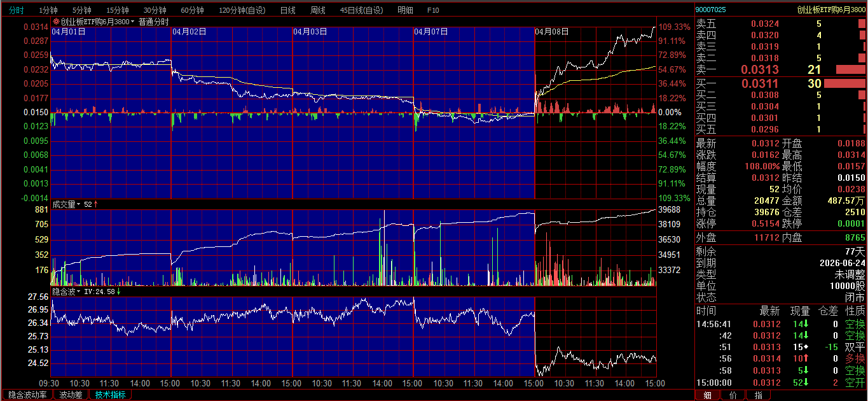Toggle the 指 index tab
Image resolution: width=868 pixels, height=401 pixels.
[x=758, y=395]
